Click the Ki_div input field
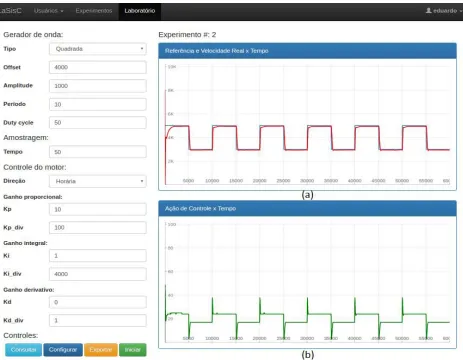 98,274
